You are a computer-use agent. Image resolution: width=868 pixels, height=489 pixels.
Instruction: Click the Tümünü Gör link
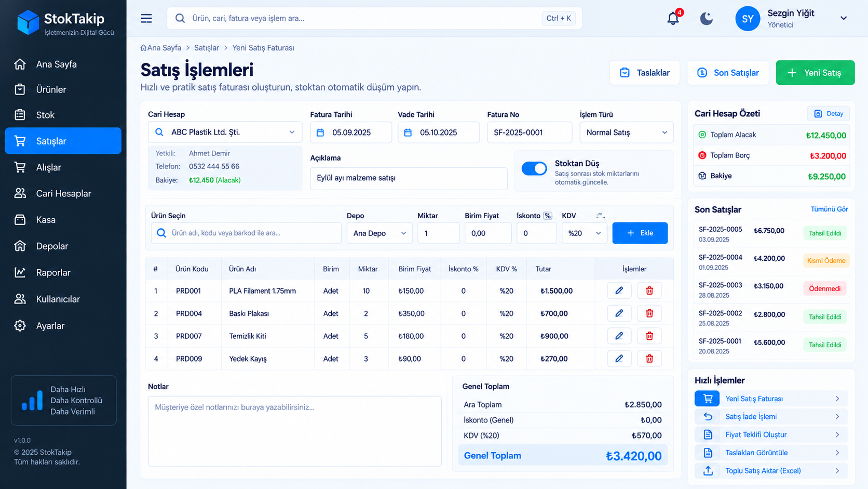(x=829, y=209)
